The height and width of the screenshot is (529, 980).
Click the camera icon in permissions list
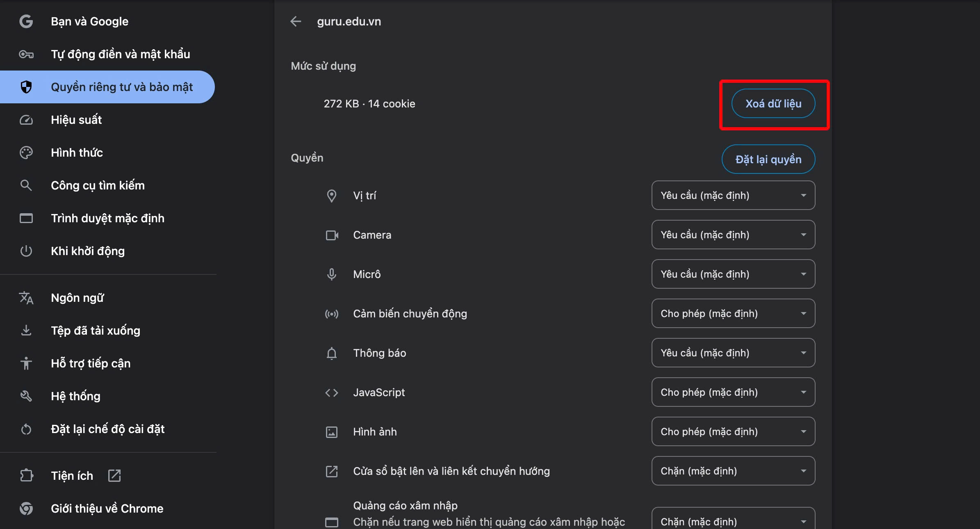pyautogui.click(x=332, y=235)
